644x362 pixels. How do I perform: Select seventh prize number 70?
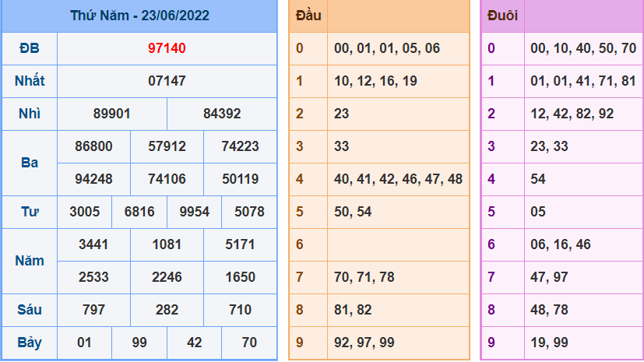pos(249,343)
